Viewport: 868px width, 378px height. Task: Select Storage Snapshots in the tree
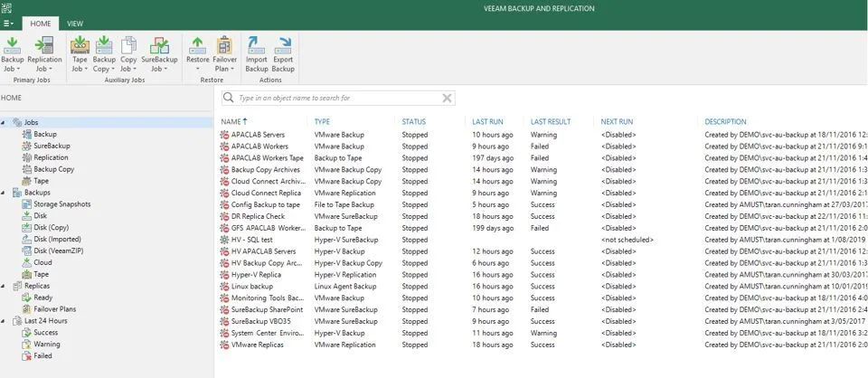[61, 204]
